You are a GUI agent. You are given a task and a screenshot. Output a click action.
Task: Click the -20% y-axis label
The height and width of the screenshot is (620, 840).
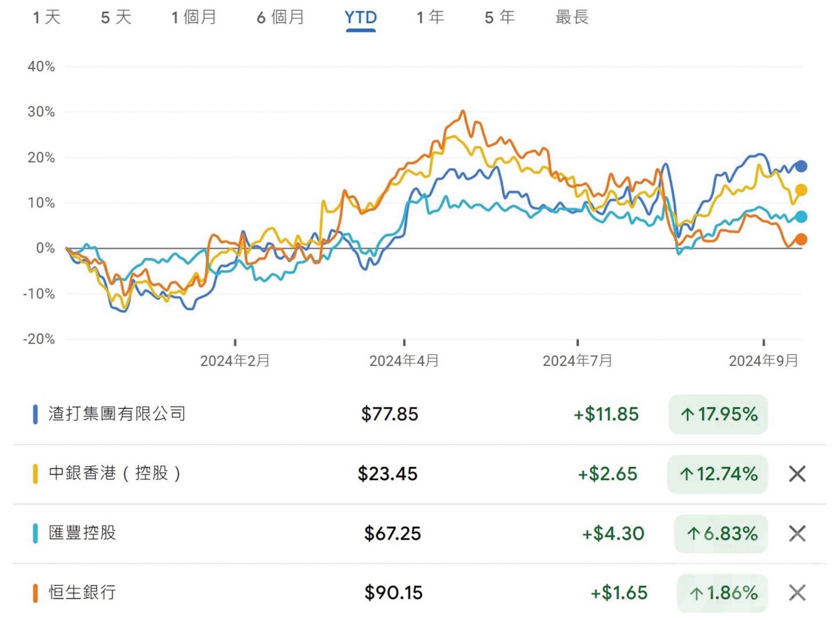pos(39,339)
